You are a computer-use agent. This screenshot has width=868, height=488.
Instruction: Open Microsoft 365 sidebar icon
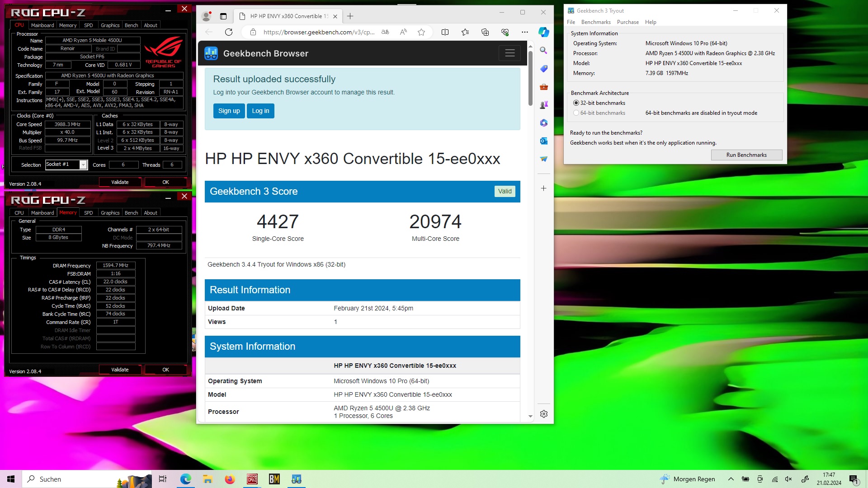pyautogui.click(x=544, y=123)
